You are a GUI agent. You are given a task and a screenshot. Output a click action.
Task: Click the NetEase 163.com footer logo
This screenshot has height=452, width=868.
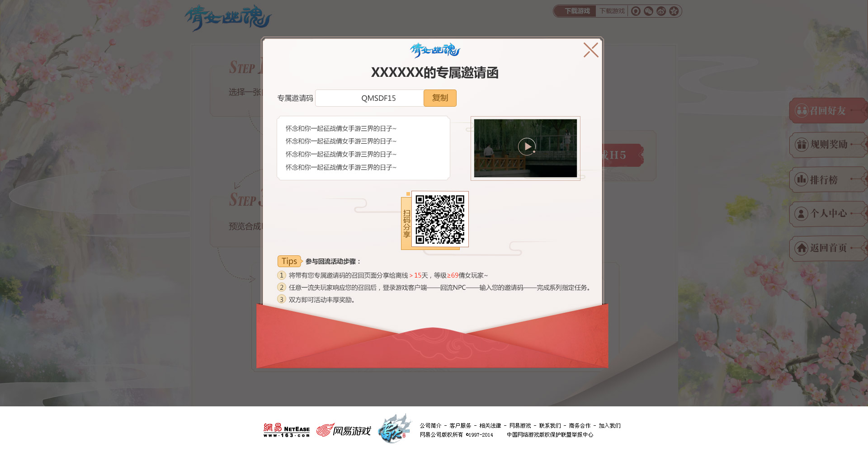click(x=287, y=430)
